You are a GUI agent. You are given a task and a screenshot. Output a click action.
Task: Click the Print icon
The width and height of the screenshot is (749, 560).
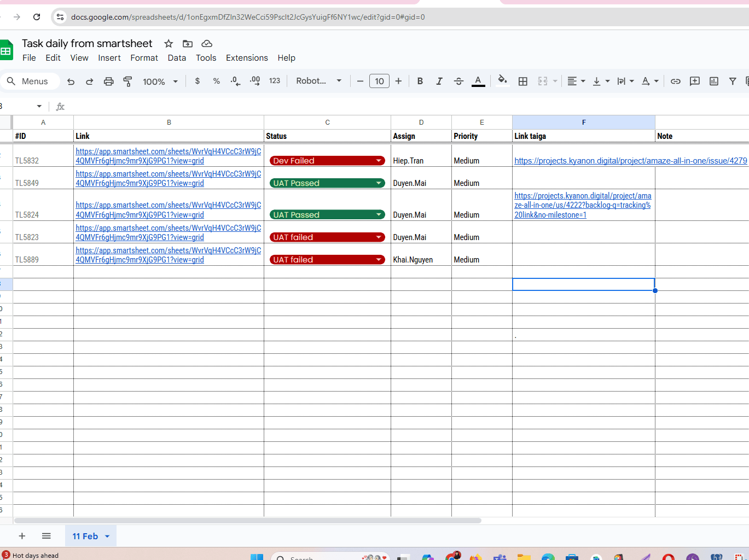(109, 81)
